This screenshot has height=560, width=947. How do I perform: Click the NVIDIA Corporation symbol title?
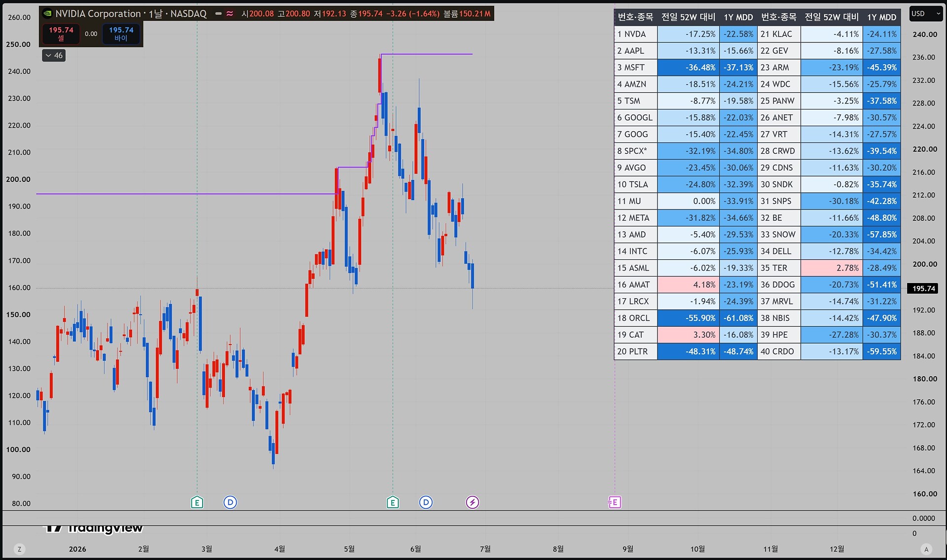click(98, 14)
